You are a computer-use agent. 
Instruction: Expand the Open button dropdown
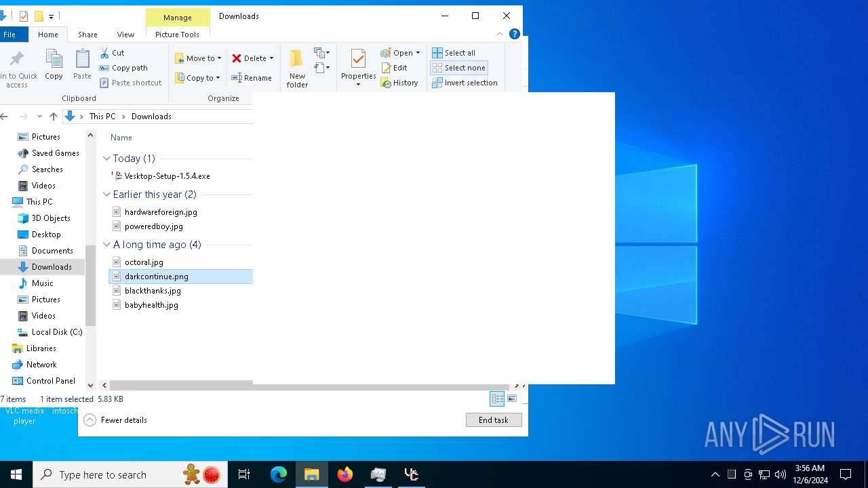pyautogui.click(x=418, y=53)
